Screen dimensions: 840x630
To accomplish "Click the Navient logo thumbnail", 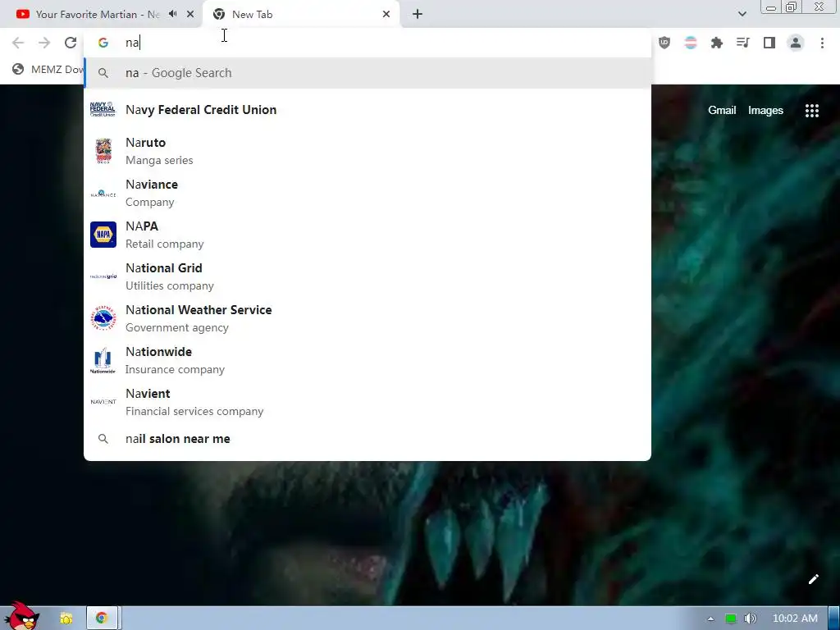I will click(x=103, y=401).
